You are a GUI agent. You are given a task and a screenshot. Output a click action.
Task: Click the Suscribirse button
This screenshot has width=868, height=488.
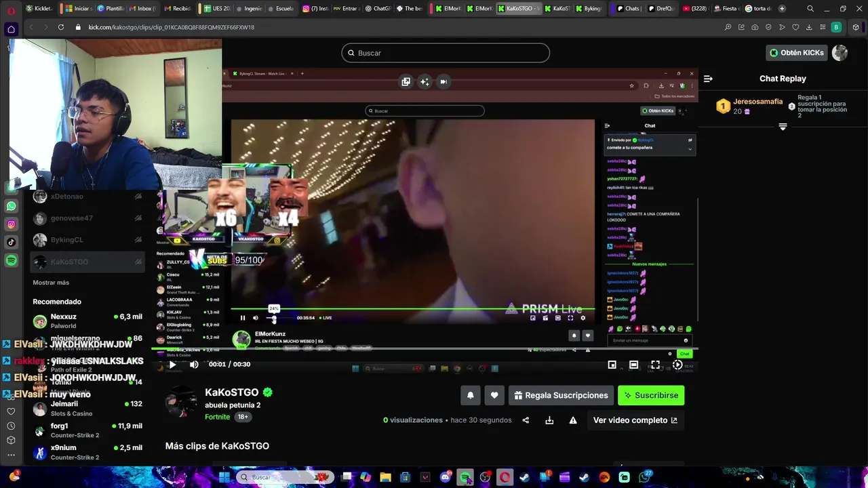(x=651, y=395)
